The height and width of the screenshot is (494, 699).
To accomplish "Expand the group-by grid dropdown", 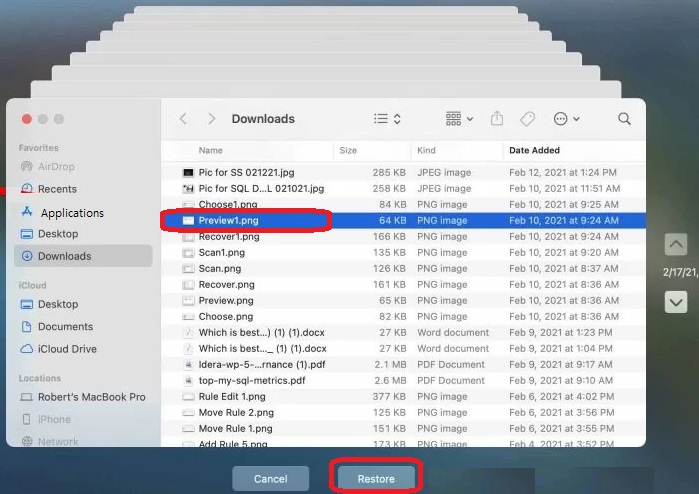I will point(459,119).
